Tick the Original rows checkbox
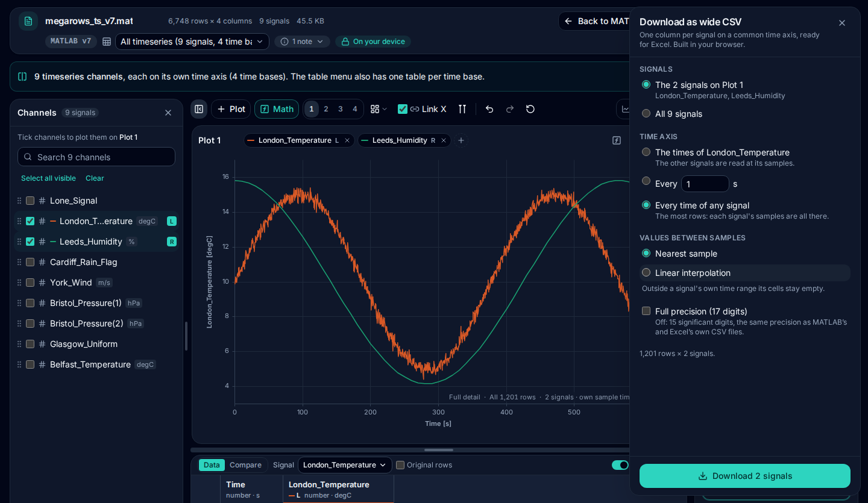868x503 pixels. click(400, 465)
